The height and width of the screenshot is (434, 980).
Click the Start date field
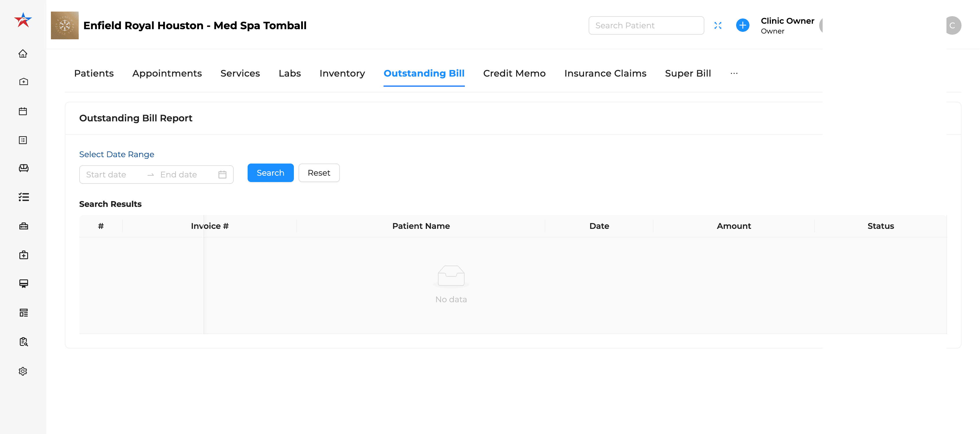(x=106, y=175)
